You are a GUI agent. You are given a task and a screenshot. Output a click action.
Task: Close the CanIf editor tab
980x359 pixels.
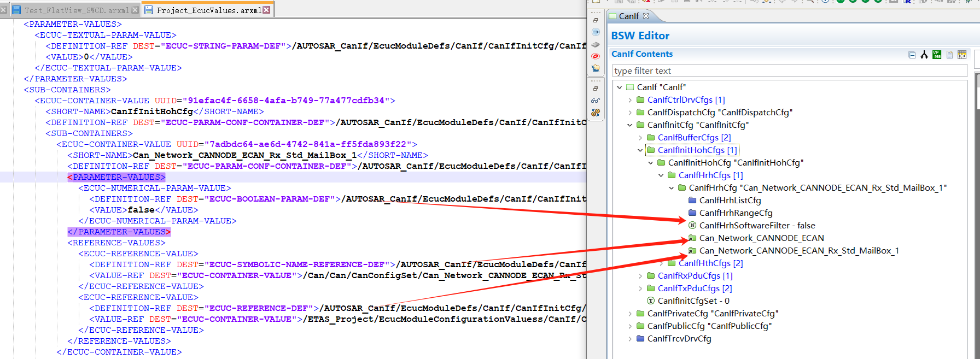[646, 15]
